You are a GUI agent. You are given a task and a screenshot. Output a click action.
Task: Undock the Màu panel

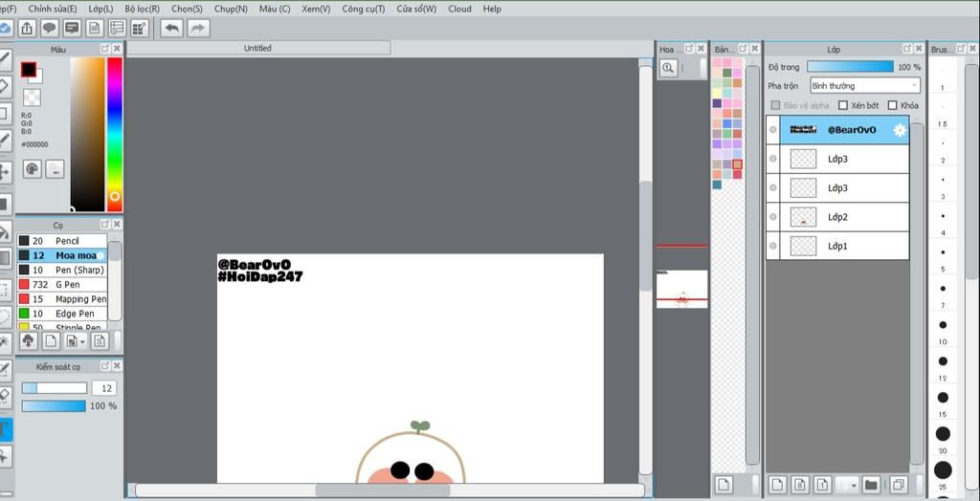[105, 49]
